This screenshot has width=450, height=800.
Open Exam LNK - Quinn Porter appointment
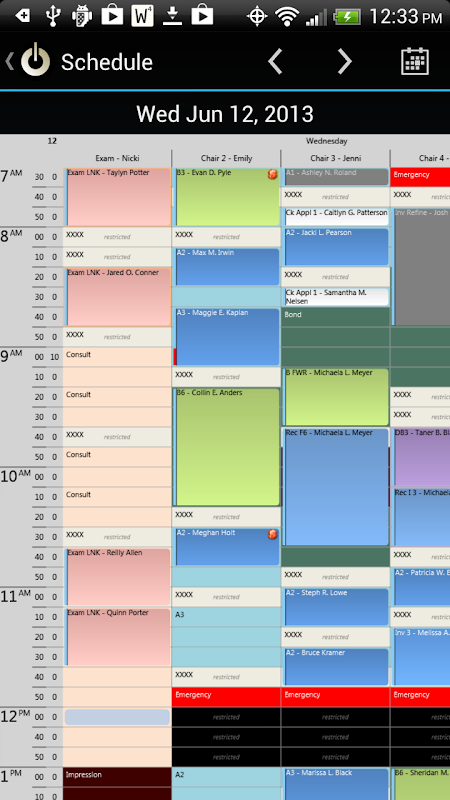(x=117, y=637)
